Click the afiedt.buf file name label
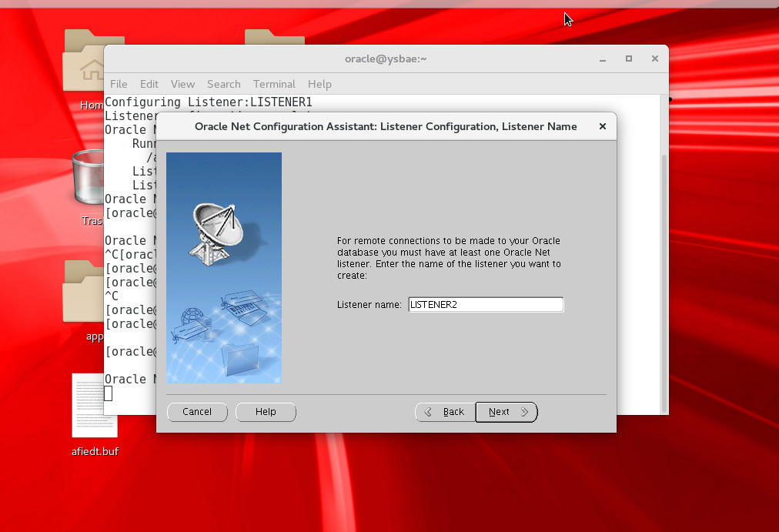This screenshot has height=532, width=779. 95,451
